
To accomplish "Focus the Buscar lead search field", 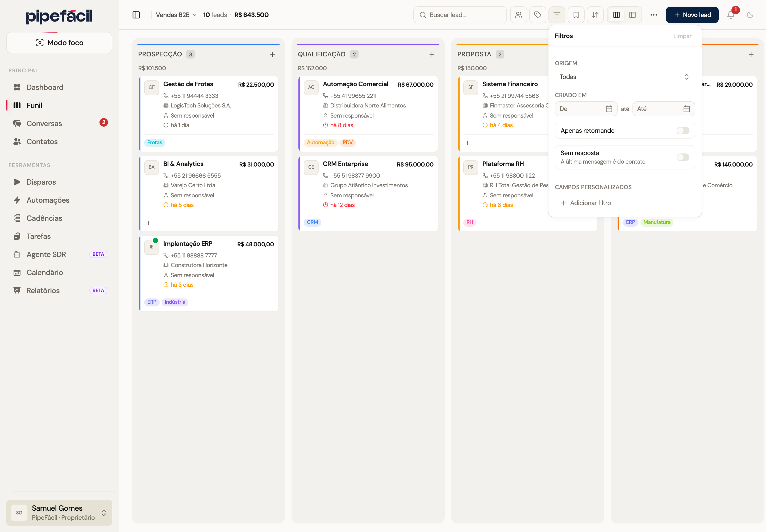I will coord(460,15).
